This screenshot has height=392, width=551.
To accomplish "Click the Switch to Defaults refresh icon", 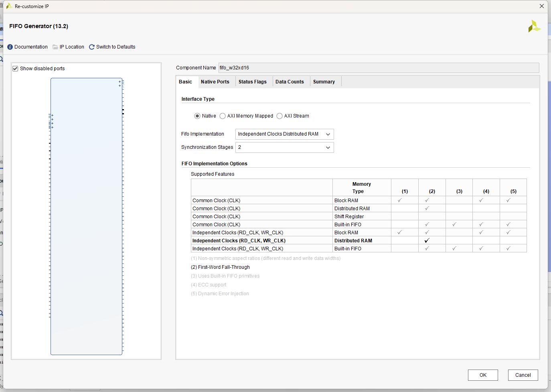I will tap(92, 47).
